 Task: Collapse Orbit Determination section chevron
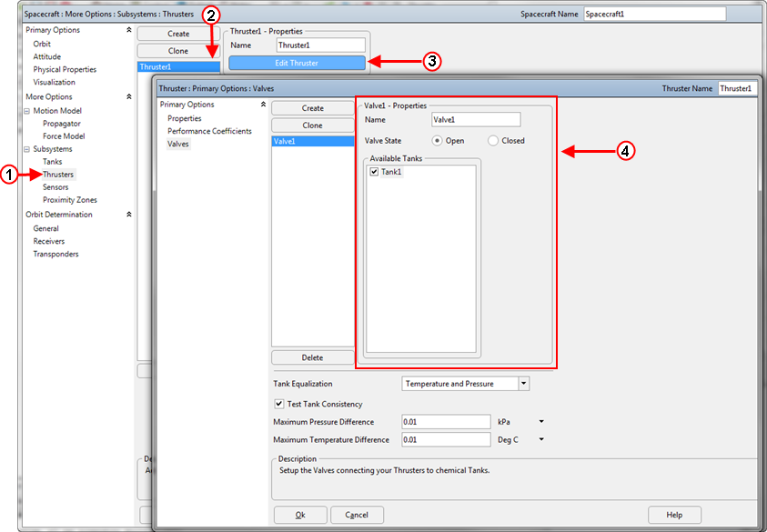click(x=128, y=215)
